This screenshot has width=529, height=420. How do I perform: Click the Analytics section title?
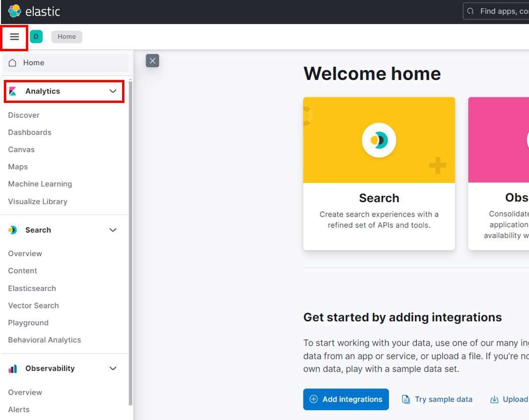[x=43, y=91]
